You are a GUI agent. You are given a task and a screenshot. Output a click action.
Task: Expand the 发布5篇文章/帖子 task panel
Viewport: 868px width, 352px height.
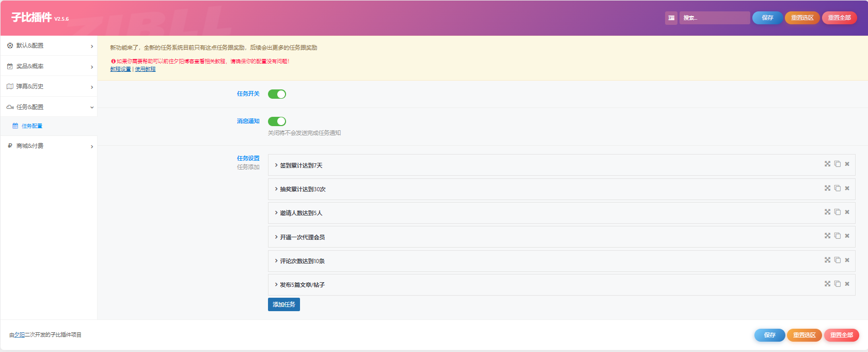click(x=302, y=285)
